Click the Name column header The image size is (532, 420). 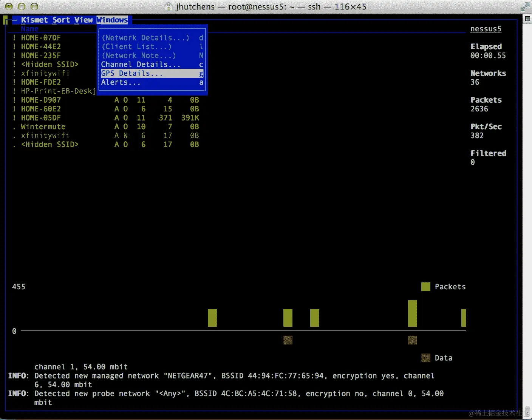click(x=29, y=29)
